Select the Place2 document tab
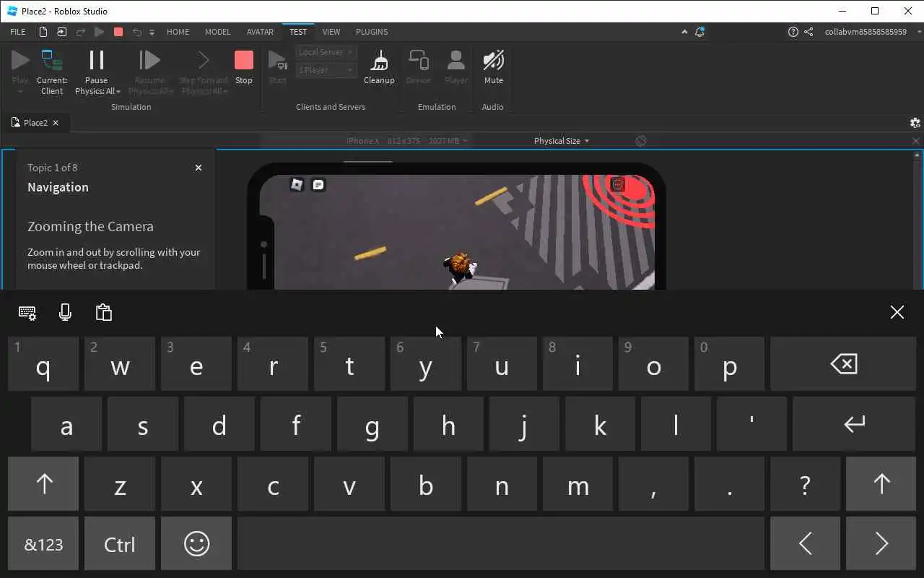The width and height of the screenshot is (924, 578). pos(35,123)
